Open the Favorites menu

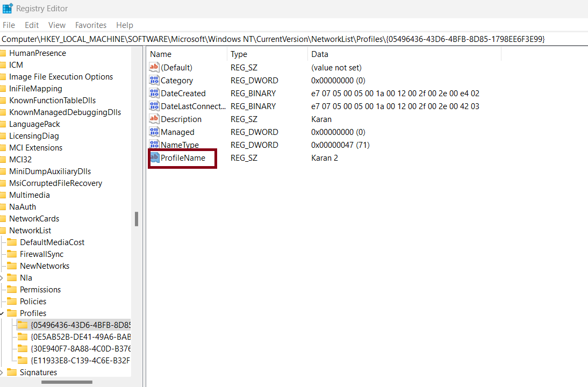[x=91, y=25]
